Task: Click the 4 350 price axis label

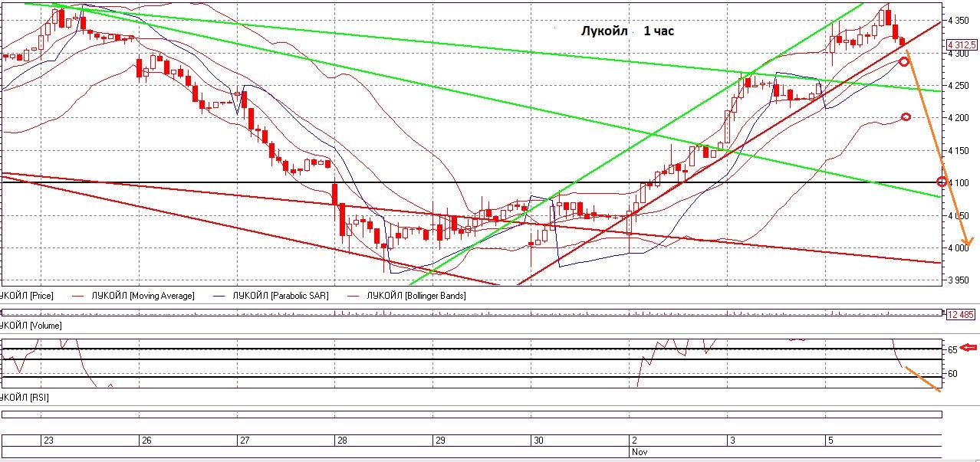Action: [x=959, y=21]
